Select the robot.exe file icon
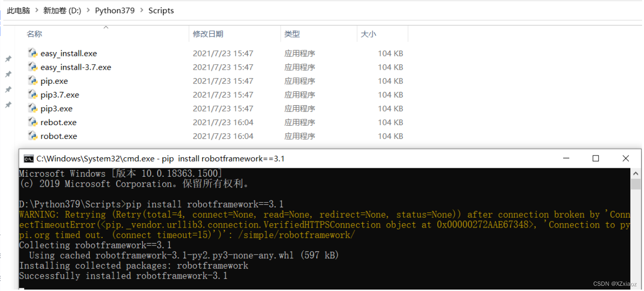Image resolution: width=644 pixels, height=291 pixels. [33, 136]
